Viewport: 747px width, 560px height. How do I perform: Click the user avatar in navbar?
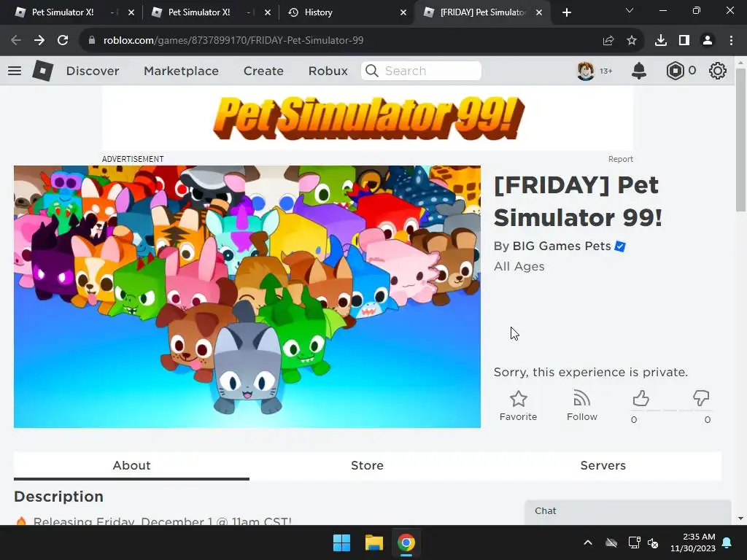(x=586, y=71)
